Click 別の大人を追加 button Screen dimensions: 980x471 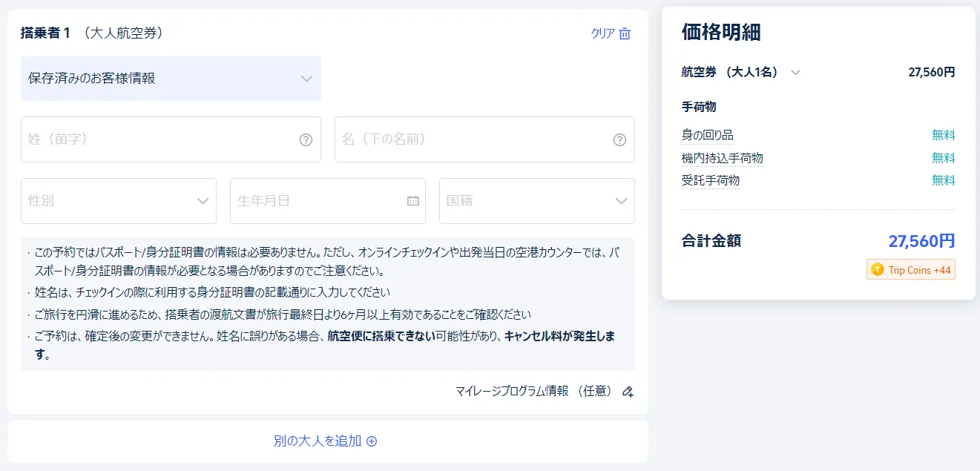(x=326, y=441)
